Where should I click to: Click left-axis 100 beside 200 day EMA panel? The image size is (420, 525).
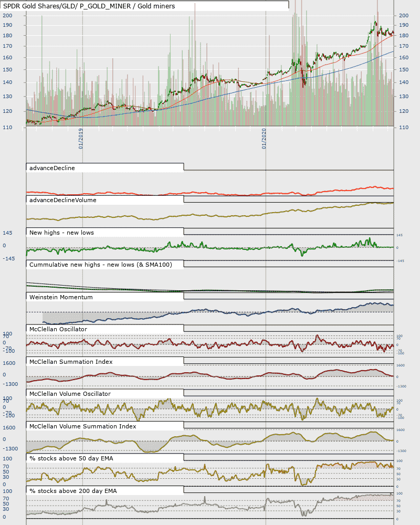tap(7, 491)
